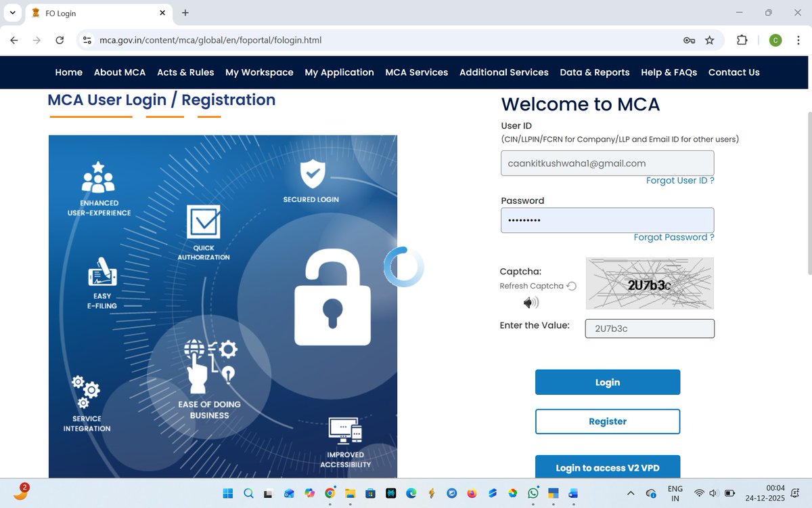Open Firefox from the taskbar
The width and height of the screenshot is (812, 508).
click(x=472, y=493)
